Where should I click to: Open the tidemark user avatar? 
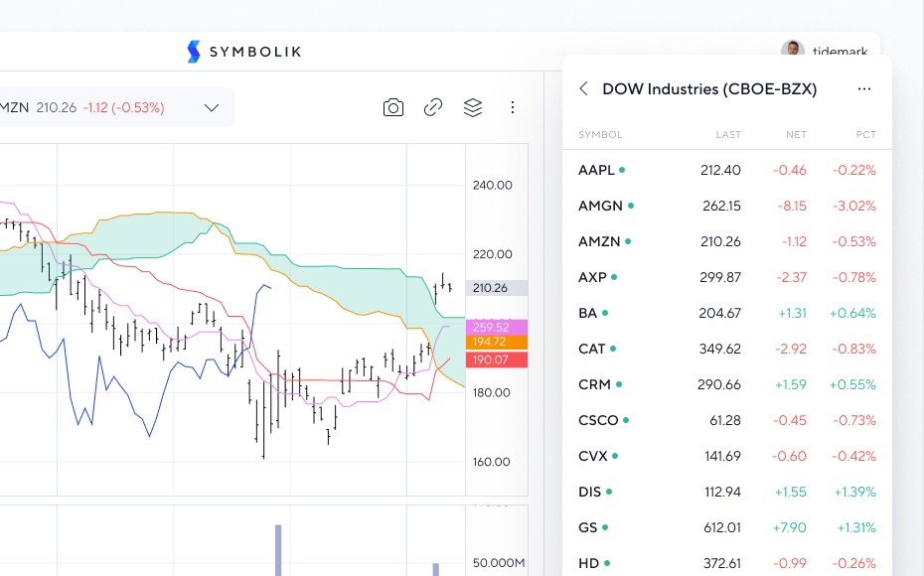click(x=793, y=49)
